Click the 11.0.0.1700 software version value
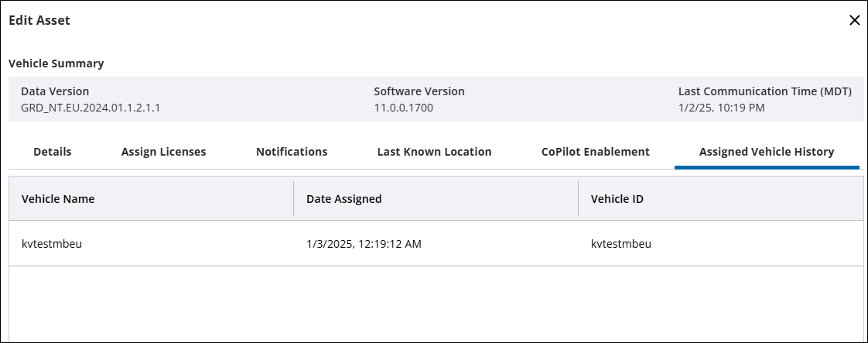This screenshot has width=868, height=343. pyautogui.click(x=403, y=108)
